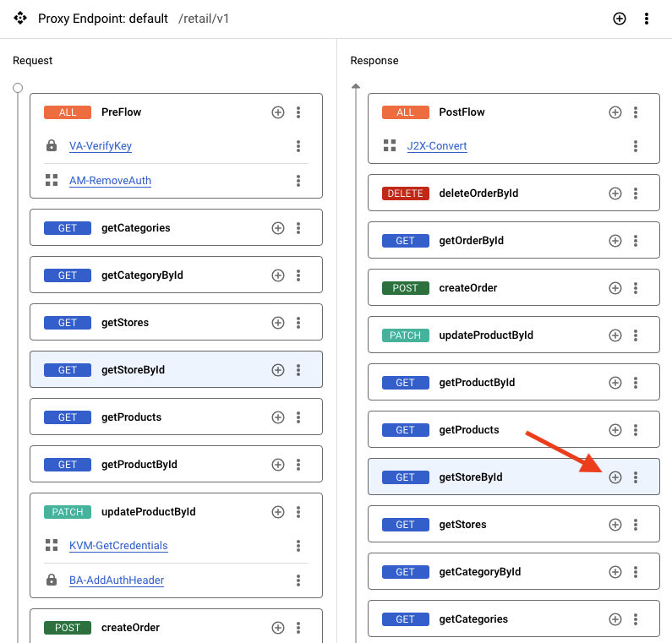Open request getCategories flow options menu
Screen dimensions: 672x643
pos(298,228)
